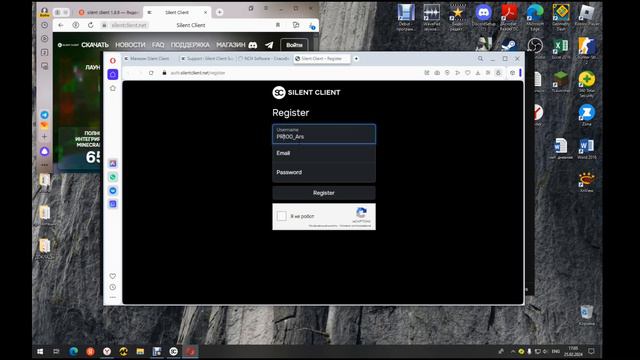Open File Explorer from the taskbar
This screenshot has height=360, width=640.
pyautogui.click(x=140, y=351)
